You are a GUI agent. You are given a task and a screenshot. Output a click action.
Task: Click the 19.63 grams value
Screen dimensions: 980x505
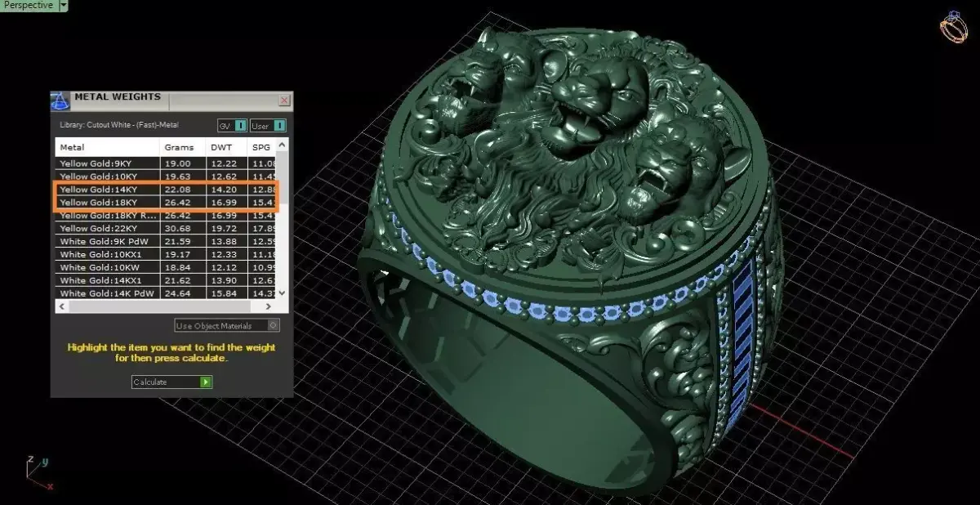(x=178, y=177)
